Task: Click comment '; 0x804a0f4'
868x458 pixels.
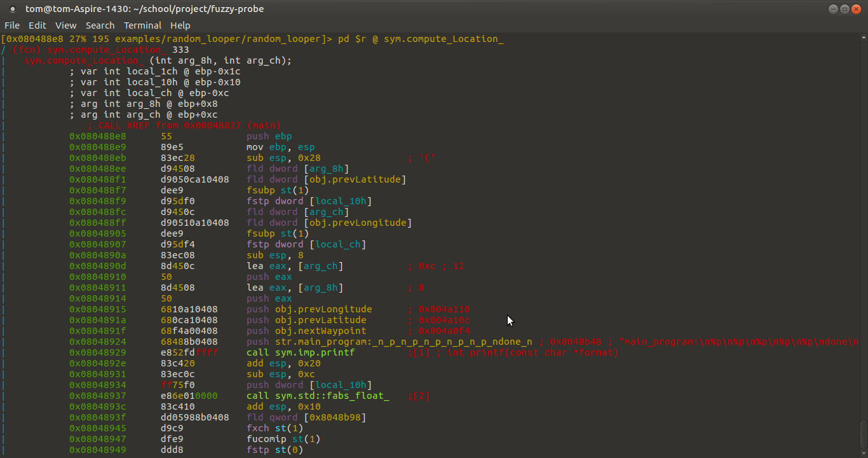Action: pyautogui.click(x=438, y=331)
